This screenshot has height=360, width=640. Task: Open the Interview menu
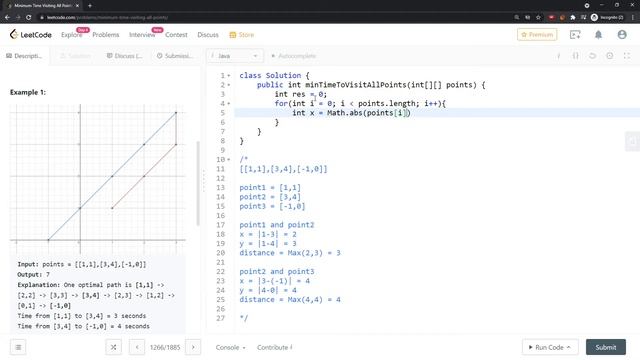(142, 35)
